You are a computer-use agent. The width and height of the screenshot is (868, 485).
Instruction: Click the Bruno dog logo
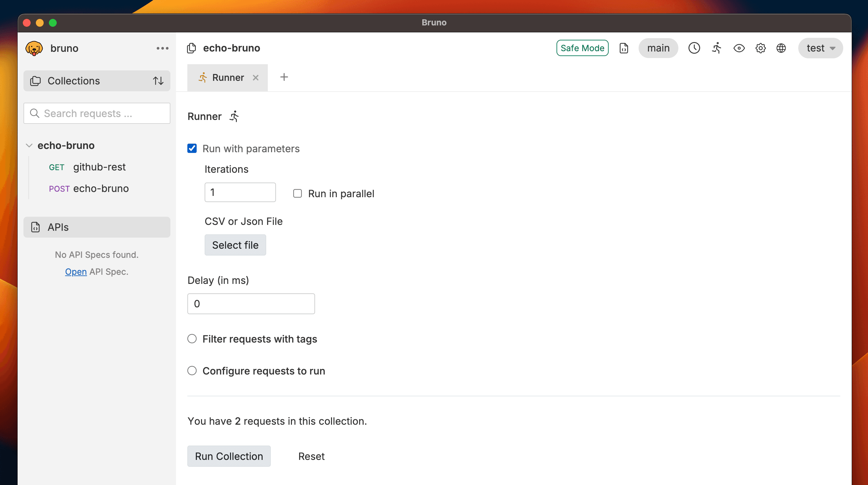tap(34, 48)
